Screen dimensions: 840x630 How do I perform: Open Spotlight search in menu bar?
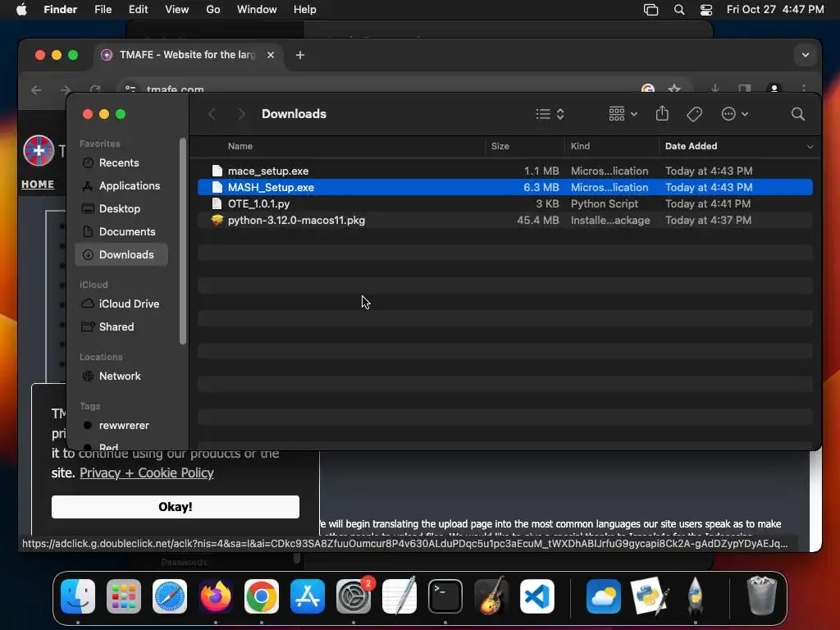pos(678,10)
